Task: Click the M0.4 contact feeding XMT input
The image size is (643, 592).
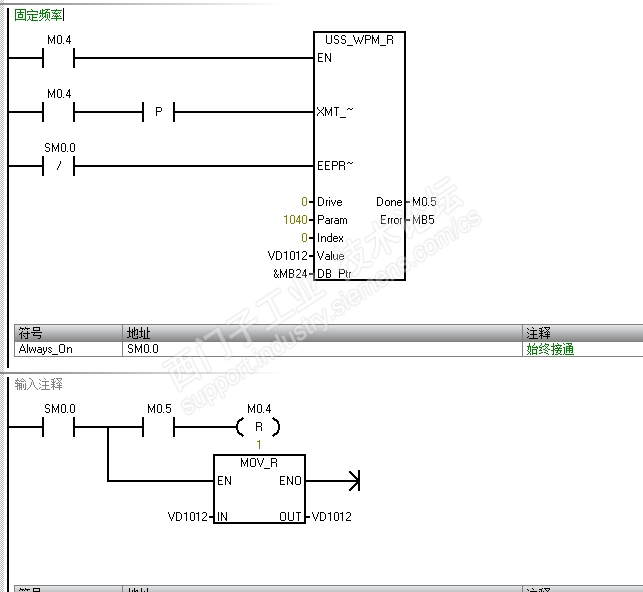Action: pos(59,112)
